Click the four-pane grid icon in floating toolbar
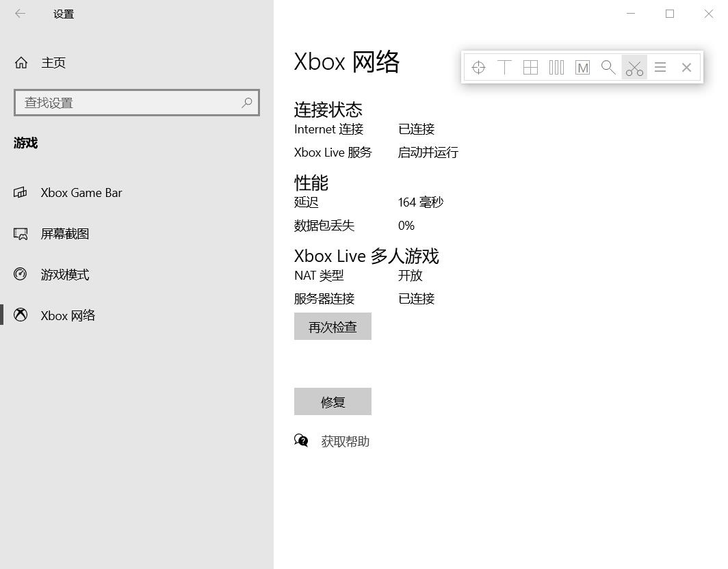728x569 pixels. [530, 67]
